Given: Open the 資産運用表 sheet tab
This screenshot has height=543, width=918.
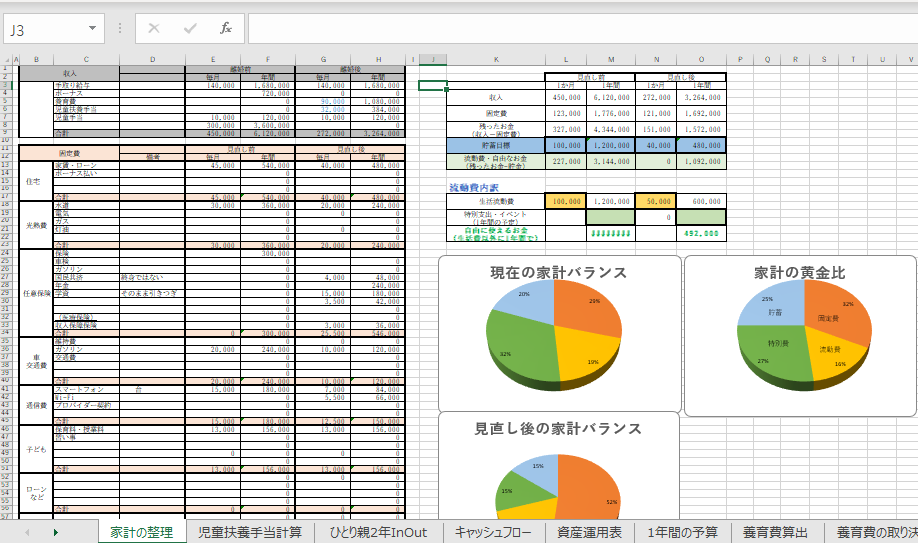Looking at the screenshot, I should tap(589, 532).
